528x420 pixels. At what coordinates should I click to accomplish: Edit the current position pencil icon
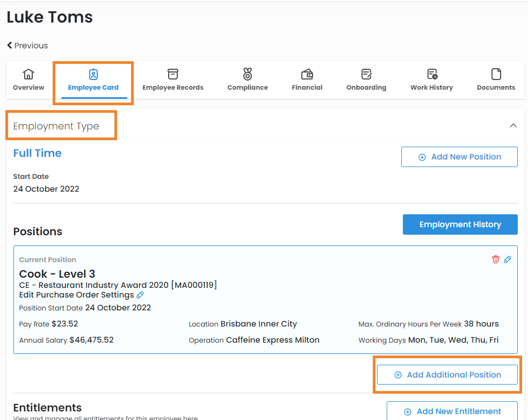[508, 259]
